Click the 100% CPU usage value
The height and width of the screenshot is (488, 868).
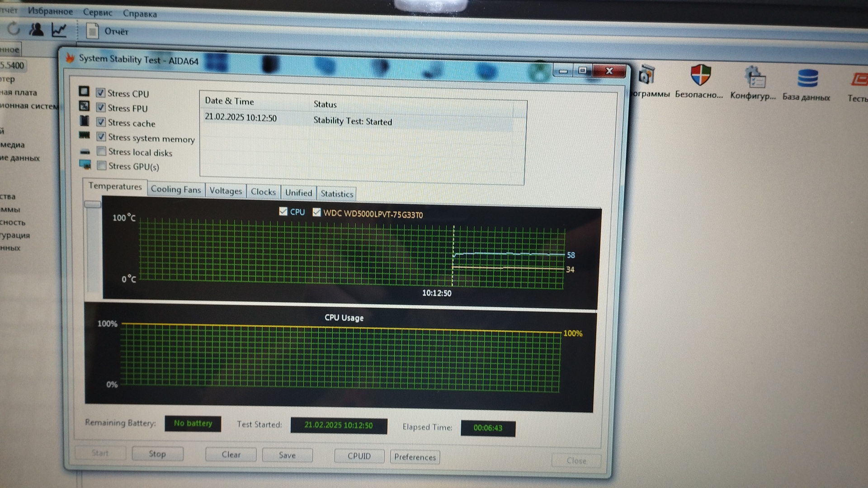click(x=573, y=333)
